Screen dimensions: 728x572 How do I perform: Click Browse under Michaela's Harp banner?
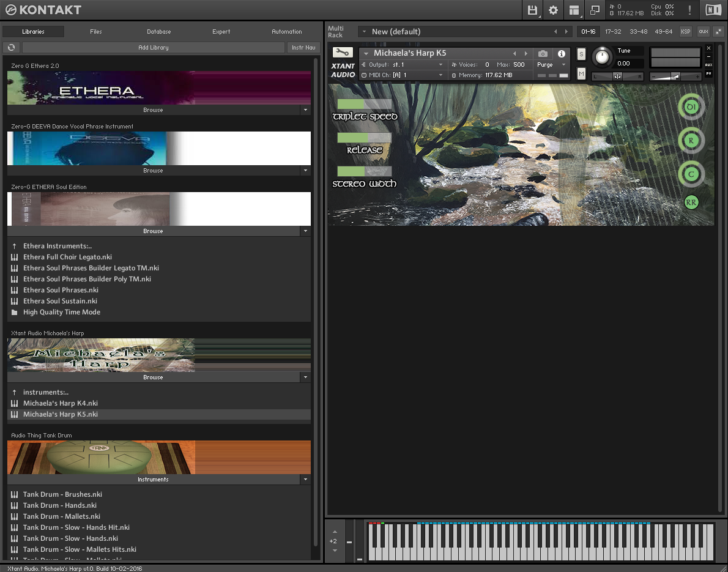coord(153,377)
